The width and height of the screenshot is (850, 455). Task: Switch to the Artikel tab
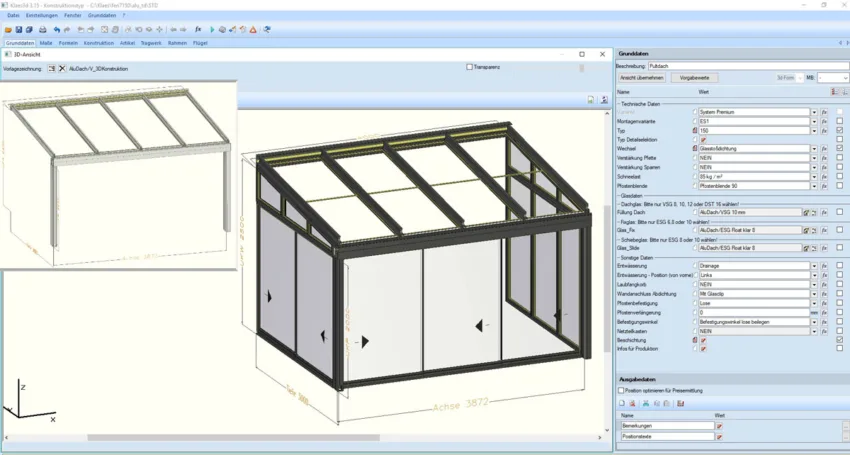click(127, 43)
